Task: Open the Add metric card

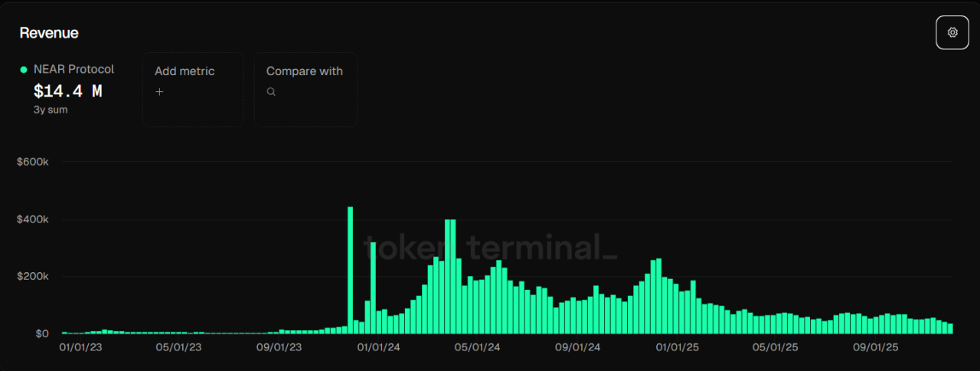Action: point(192,89)
